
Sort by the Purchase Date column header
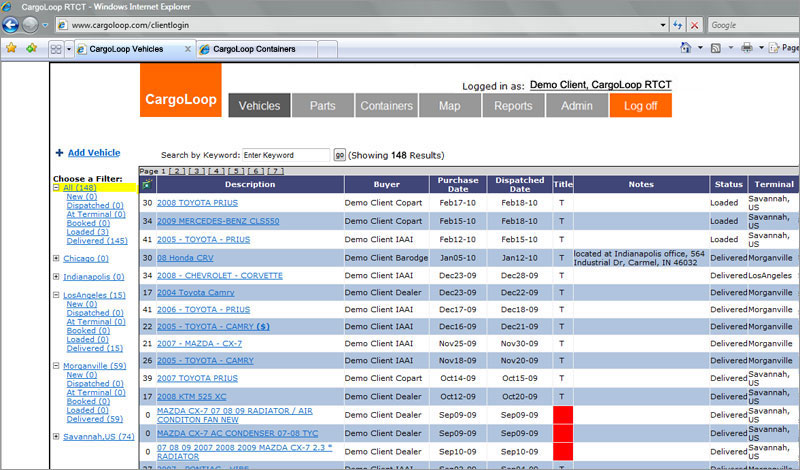(458, 184)
